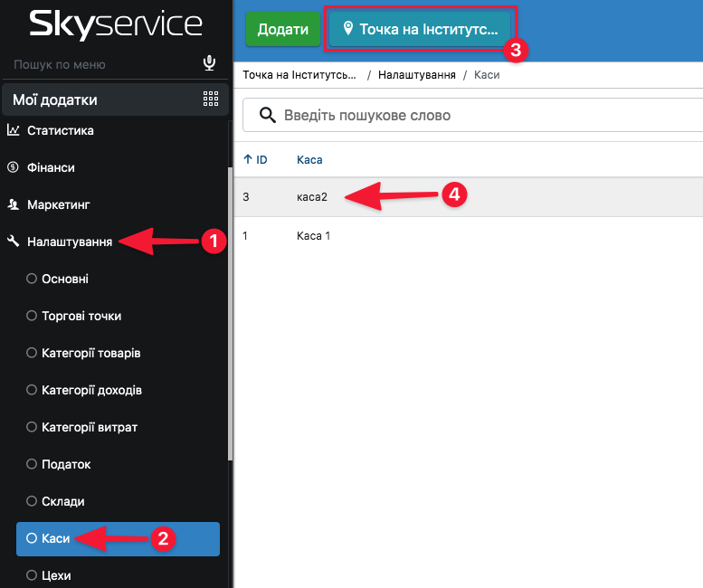Screen dimensions: 703x588
Task: Expand the Мої додатки panel
Action: (x=55, y=100)
